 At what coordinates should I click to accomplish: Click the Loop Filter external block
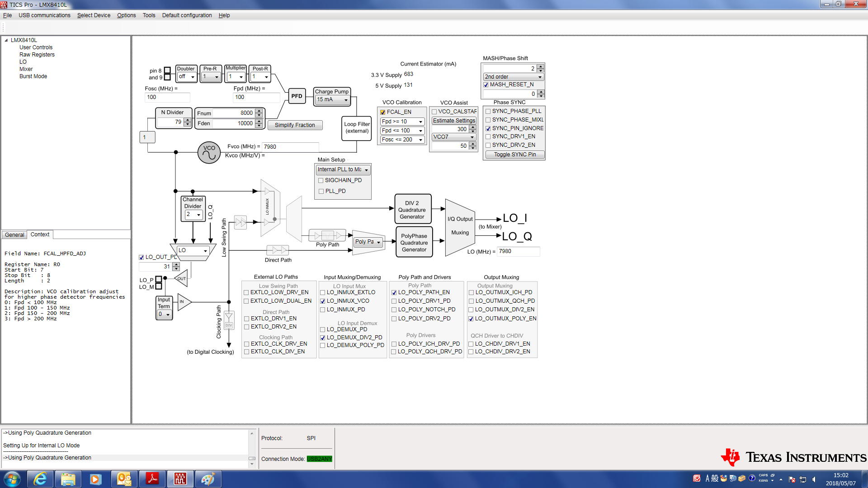pyautogui.click(x=357, y=128)
